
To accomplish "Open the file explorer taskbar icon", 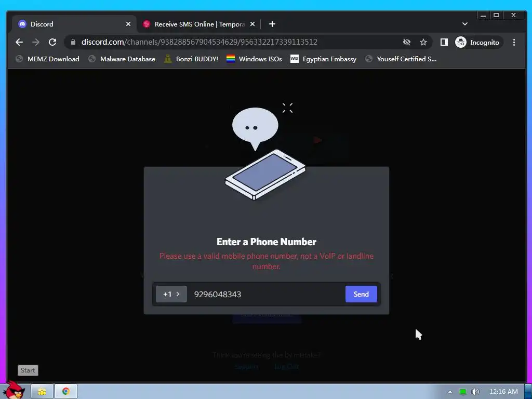I will point(42,392).
